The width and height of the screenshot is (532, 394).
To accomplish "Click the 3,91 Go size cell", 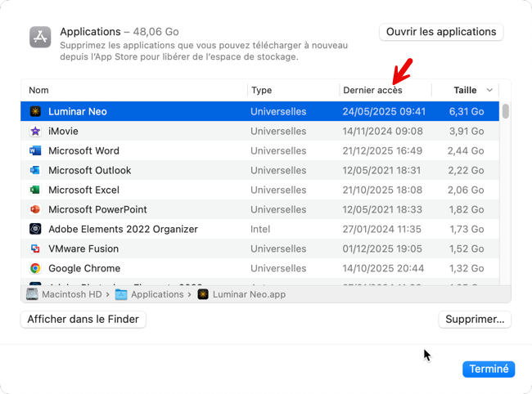I will pyautogui.click(x=467, y=131).
